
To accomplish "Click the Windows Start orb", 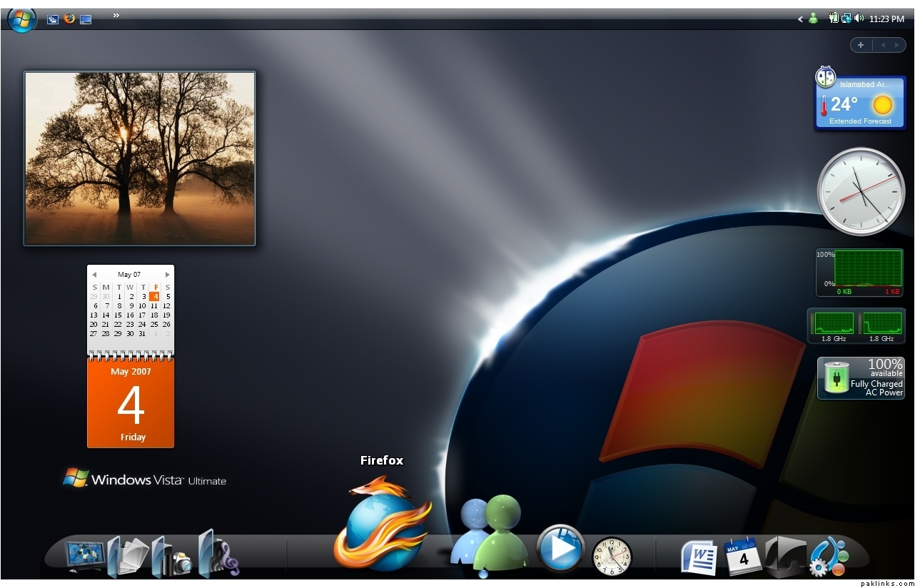I will coord(21,19).
